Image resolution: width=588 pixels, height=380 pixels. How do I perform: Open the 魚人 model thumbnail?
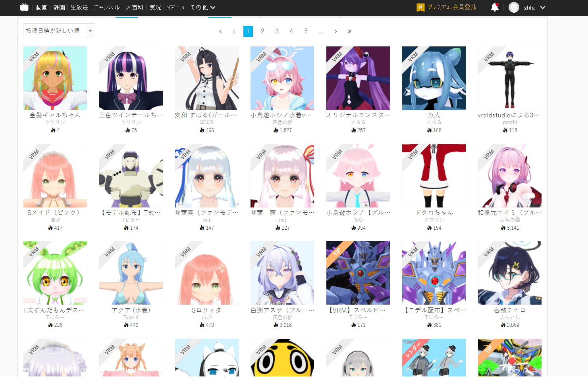[434, 78]
